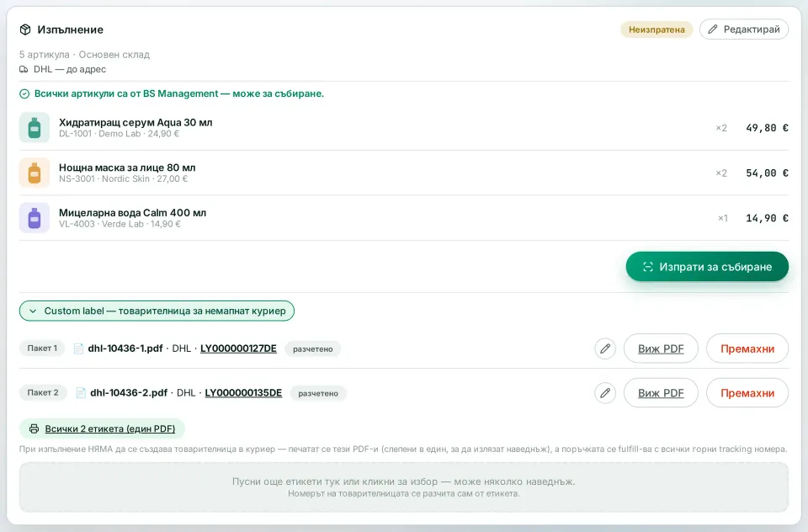Viewport: 808px width, 532px height.
Task: Remove Пакет 2 label with Премахни
Action: pyautogui.click(x=747, y=393)
